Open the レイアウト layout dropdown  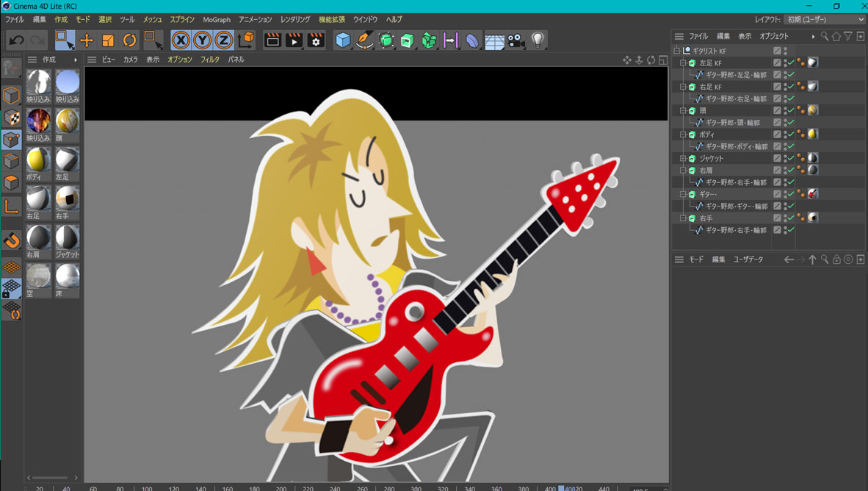click(825, 19)
